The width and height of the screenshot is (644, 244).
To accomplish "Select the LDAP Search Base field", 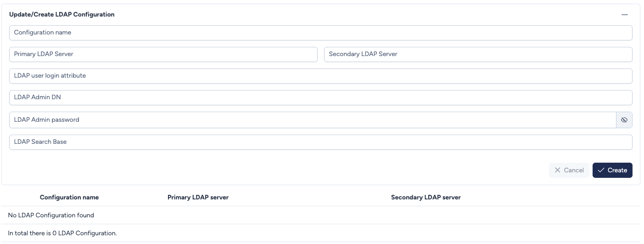I will pyautogui.click(x=320, y=142).
